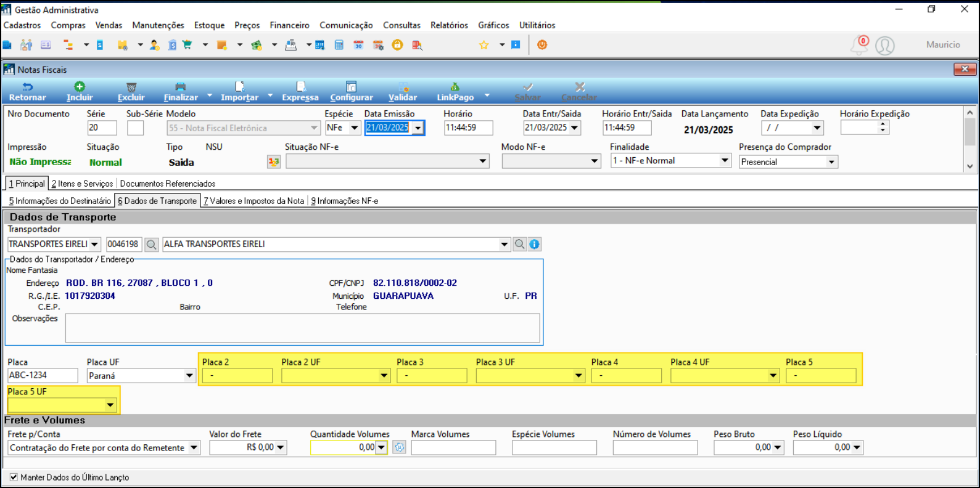Click the user avatar icon beside Mauricio

(x=885, y=46)
